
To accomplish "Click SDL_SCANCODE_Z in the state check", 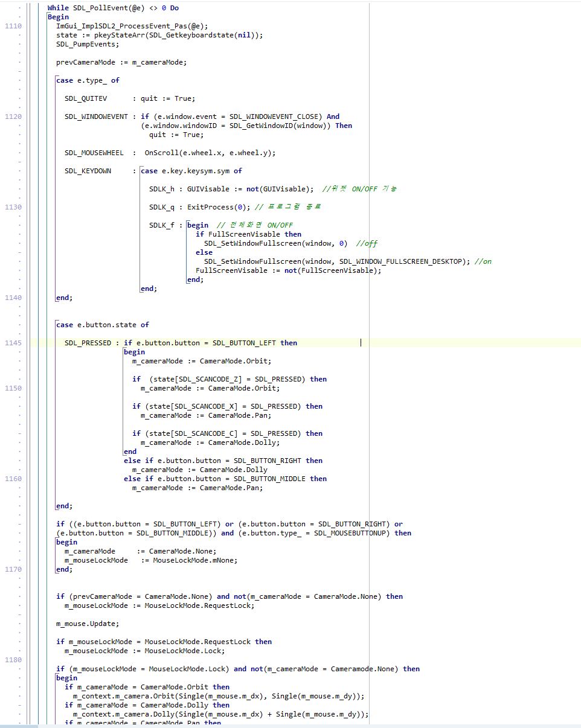I will pos(208,379).
